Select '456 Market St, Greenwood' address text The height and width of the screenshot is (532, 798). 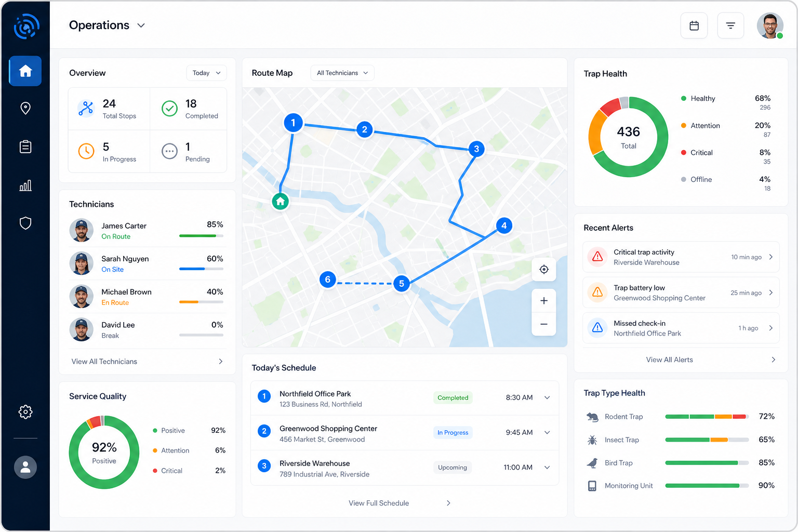click(322, 440)
